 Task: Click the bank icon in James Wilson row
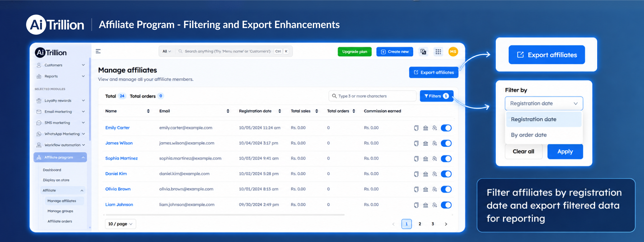coord(425,143)
